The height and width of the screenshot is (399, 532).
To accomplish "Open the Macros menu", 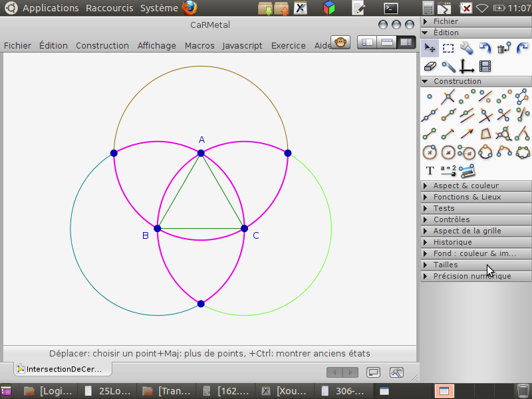I will [199, 45].
